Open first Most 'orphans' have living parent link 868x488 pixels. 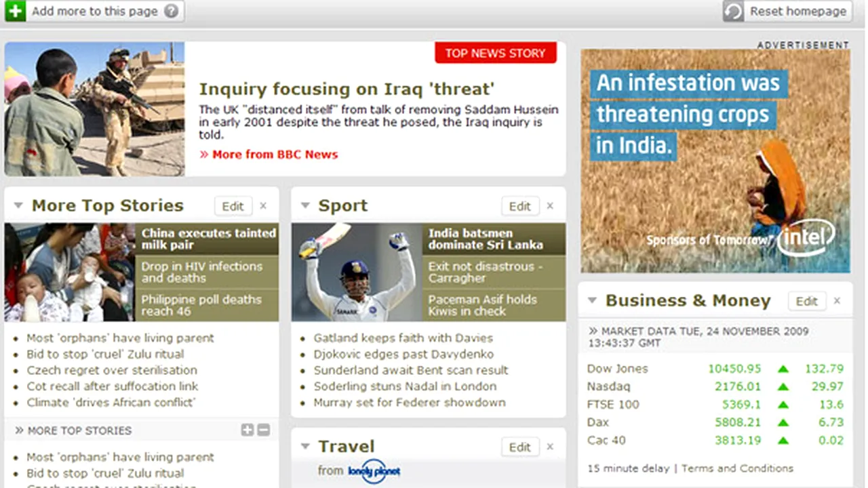point(120,338)
